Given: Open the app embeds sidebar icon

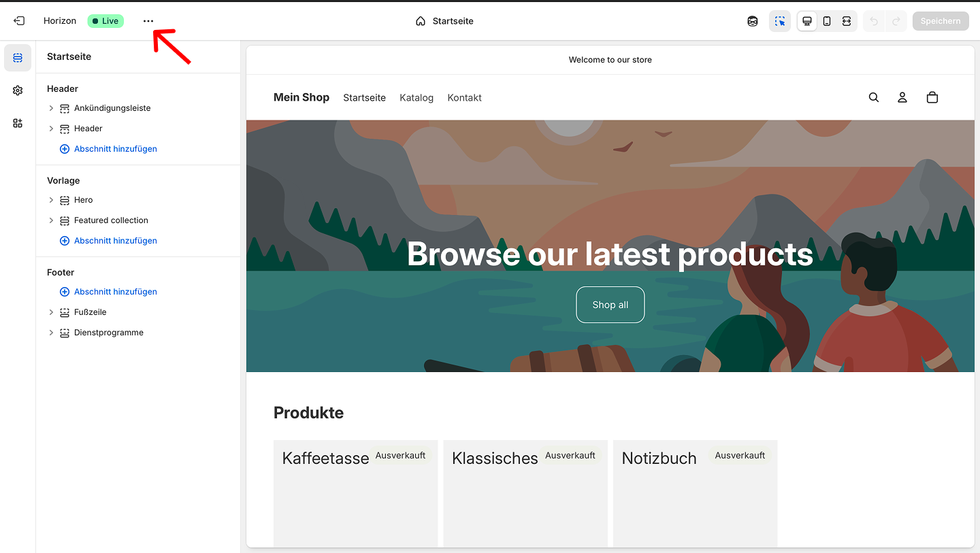Looking at the screenshot, I should coord(18,123).
